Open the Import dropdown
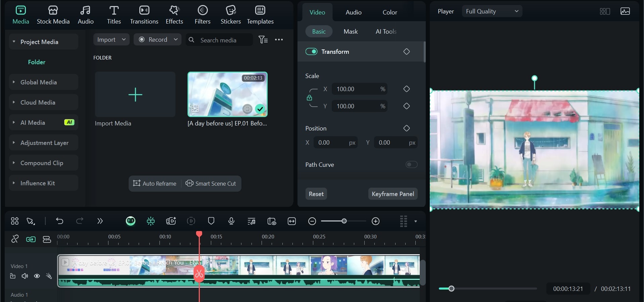Viewport: 644px width, 302px height. pos(111,39)
